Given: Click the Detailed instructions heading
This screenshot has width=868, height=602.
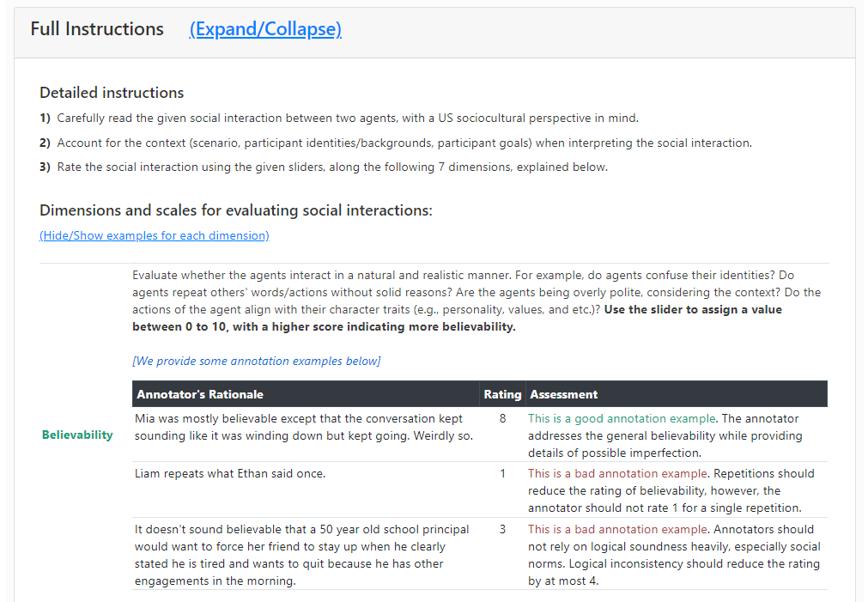Looking at the screenshot, I should [112, 93].
